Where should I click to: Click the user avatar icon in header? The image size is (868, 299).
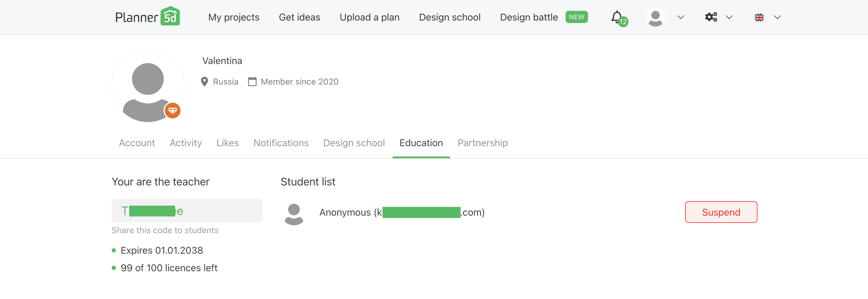pos(655,17)
